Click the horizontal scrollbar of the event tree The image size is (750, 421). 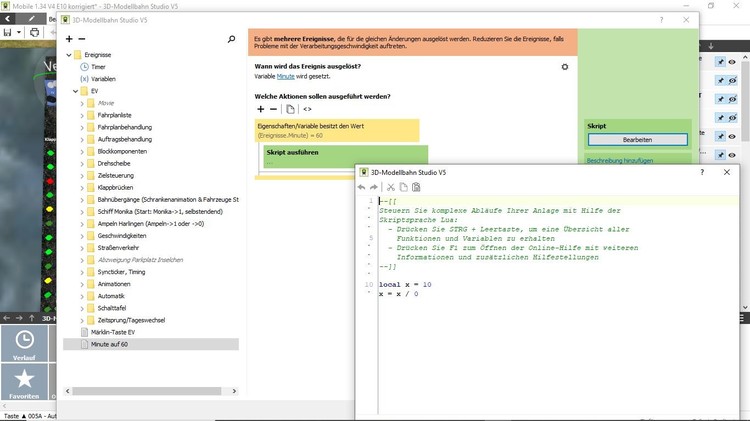pyautogui.click(x=147, y=391)
